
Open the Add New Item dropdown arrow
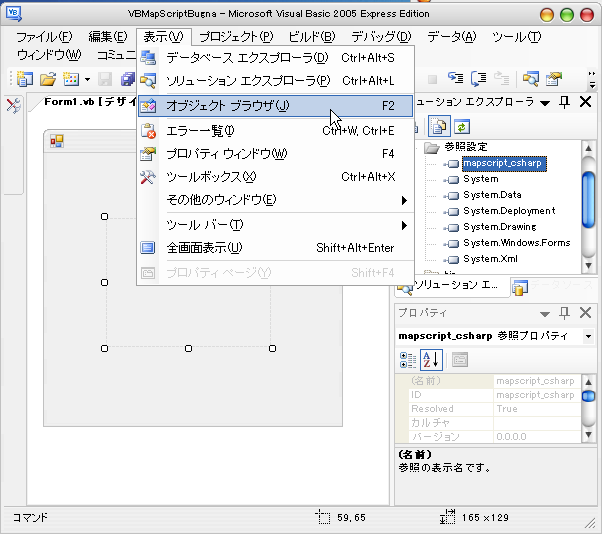tap(88, 79)
